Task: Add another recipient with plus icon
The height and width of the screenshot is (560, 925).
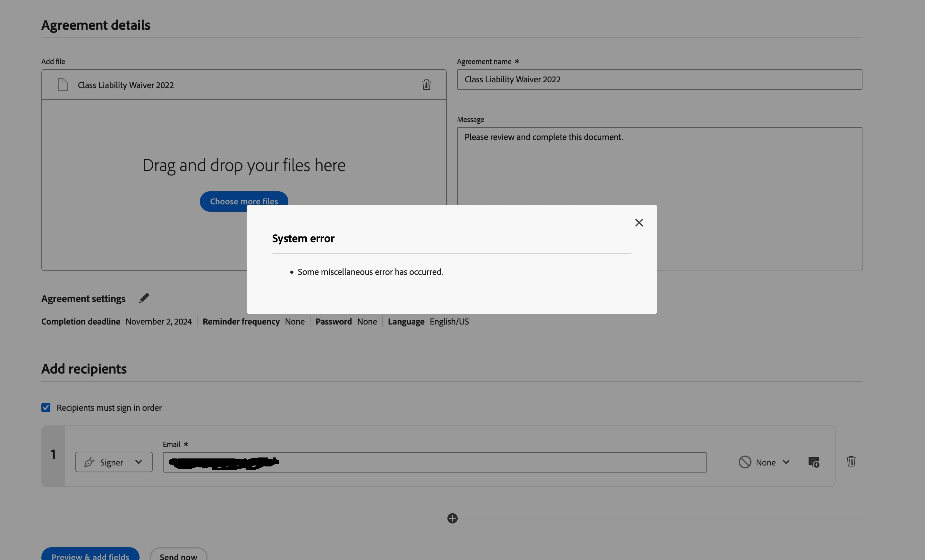Action: pos(452,518)
